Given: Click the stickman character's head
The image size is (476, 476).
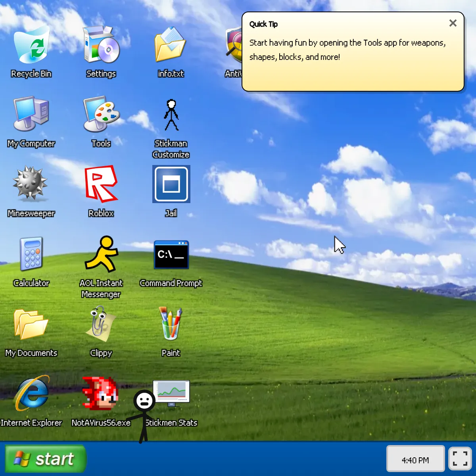Looking at the screenshot, I should coord(144,401).
